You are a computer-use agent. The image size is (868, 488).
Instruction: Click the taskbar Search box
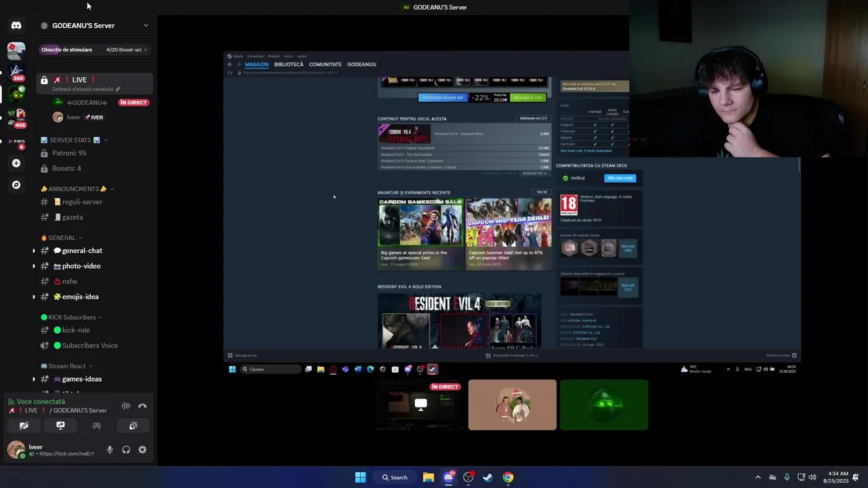click(x=395, y=477)
